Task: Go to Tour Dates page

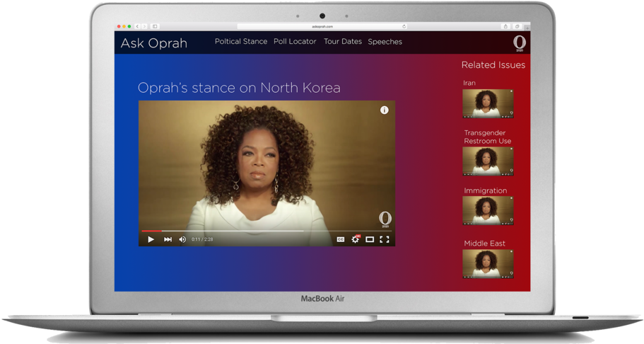Action: click(x=343, y=42)
